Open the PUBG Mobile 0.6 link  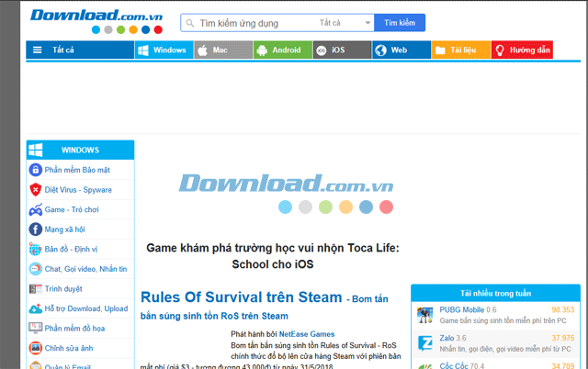(468, 310)
